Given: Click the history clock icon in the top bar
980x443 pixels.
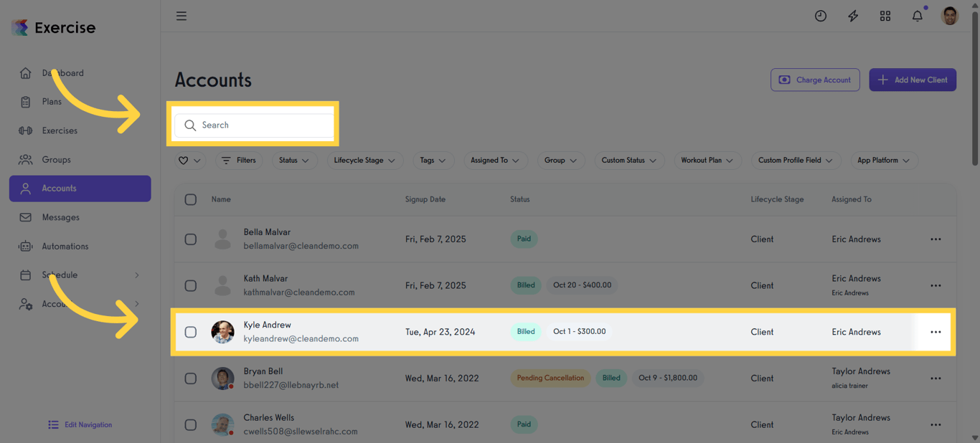Looking at the screenshot, I should tap(820, 15).
